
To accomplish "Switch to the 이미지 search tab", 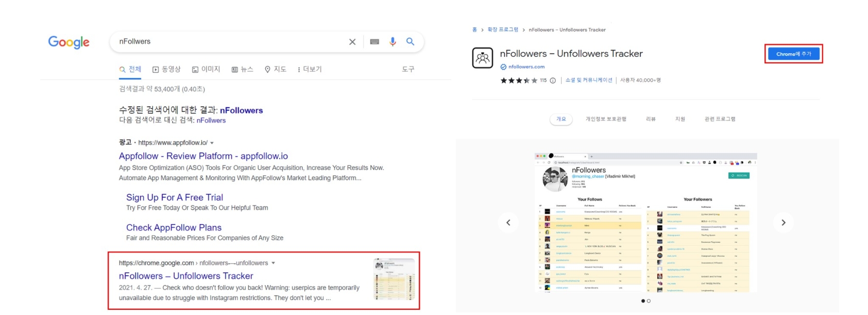I will click(x=206, y=69).
